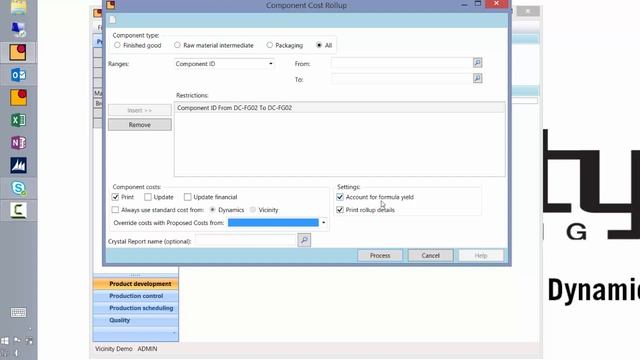Click the From range input field

tap(402, 63)
